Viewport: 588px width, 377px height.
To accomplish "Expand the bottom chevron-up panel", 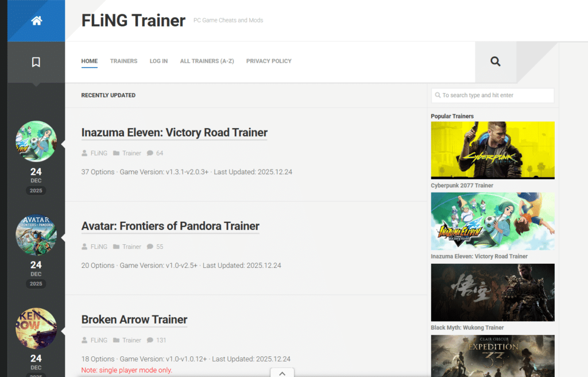I will point(282,373).
